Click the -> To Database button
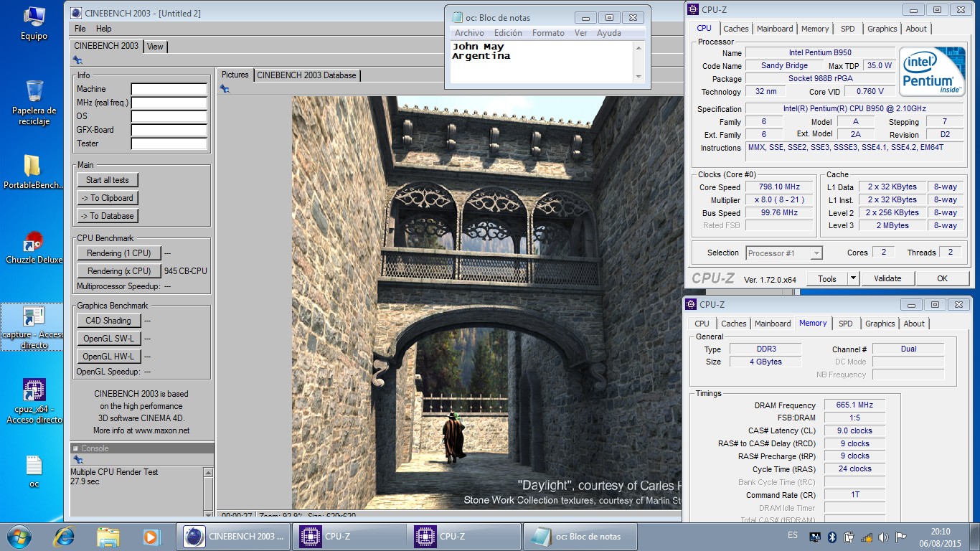Image resolution: width=980 pixels, height=551 pixels. [x=108, y=216]
